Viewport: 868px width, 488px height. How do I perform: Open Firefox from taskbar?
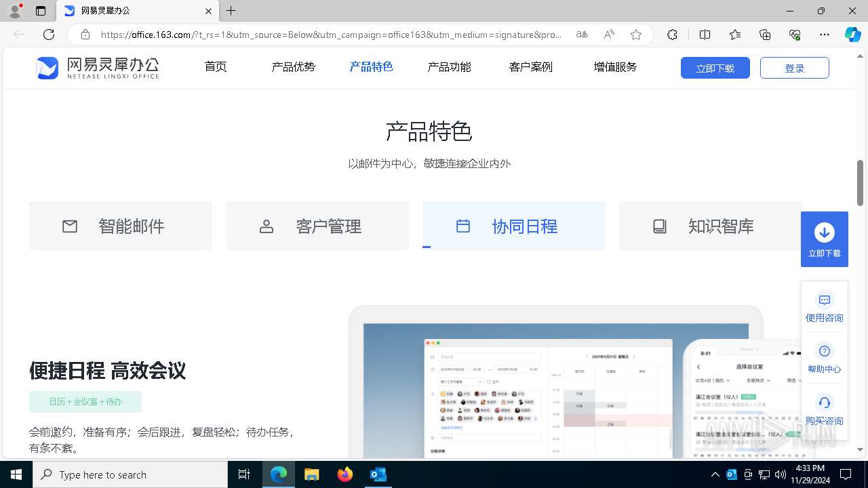click(345, 474)
